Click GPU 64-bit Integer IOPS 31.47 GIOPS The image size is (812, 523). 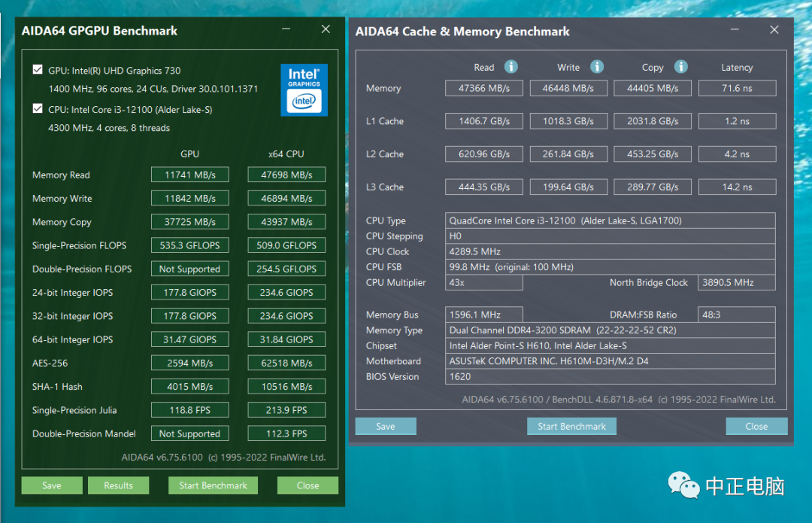pyautogui.click(x=190, y=339)
